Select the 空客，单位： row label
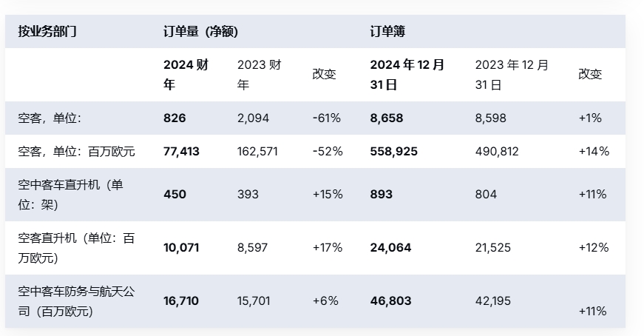Viewport: 644px width, 336px height. pos(50,118)
